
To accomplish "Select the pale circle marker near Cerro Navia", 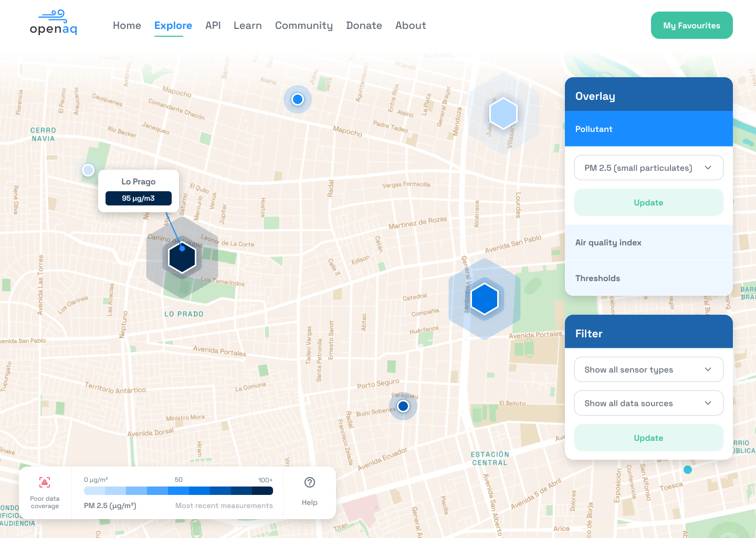I will pos(88,170).
